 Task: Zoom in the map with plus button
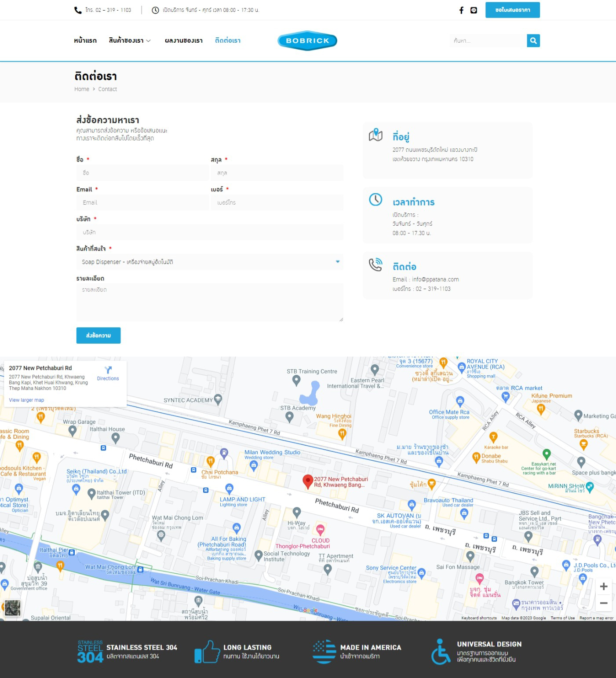pyautogui.click(x=603, y=586)
